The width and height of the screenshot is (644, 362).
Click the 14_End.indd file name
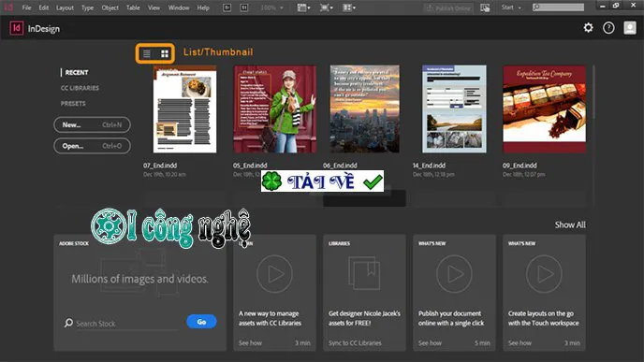coord(430,166)
